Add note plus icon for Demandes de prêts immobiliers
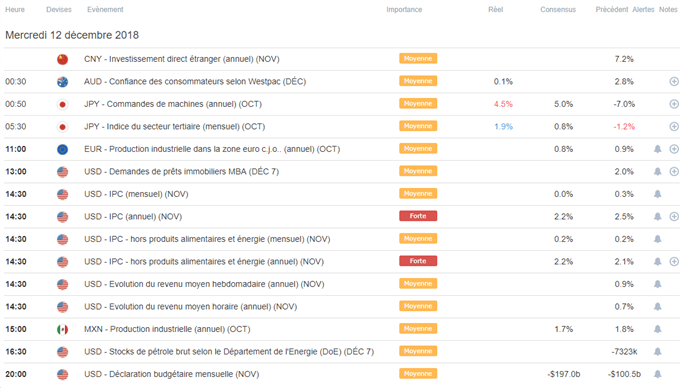Viewport: 680px width, 388px height. tap(674, 172)
